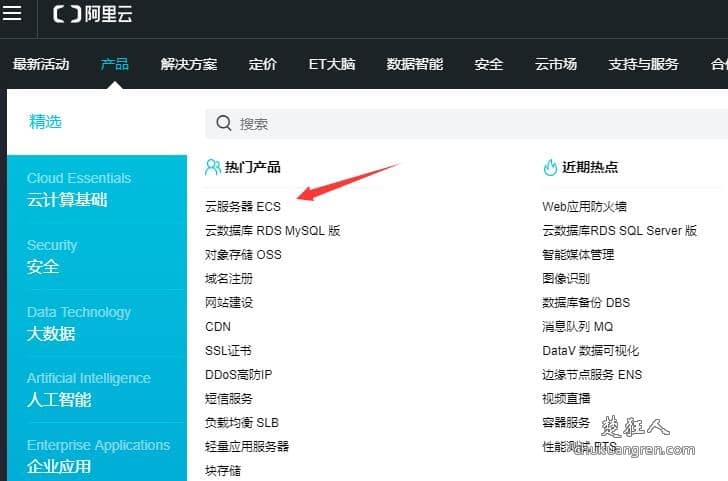Click the search magnifier icon

224,123
